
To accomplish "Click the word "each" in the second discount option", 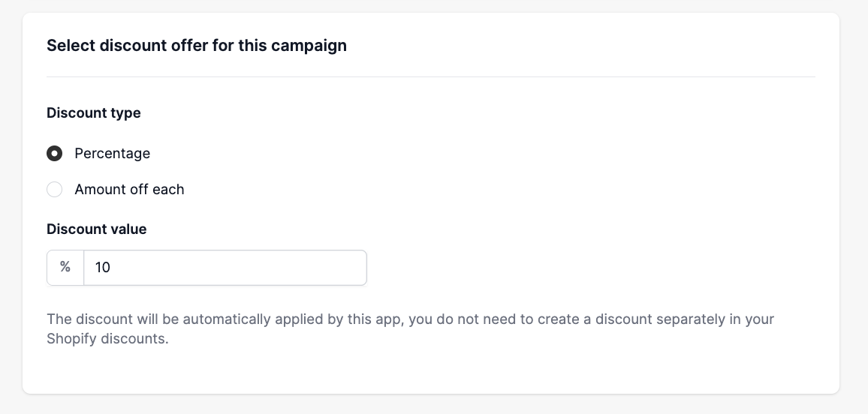I will pos(168,190).
